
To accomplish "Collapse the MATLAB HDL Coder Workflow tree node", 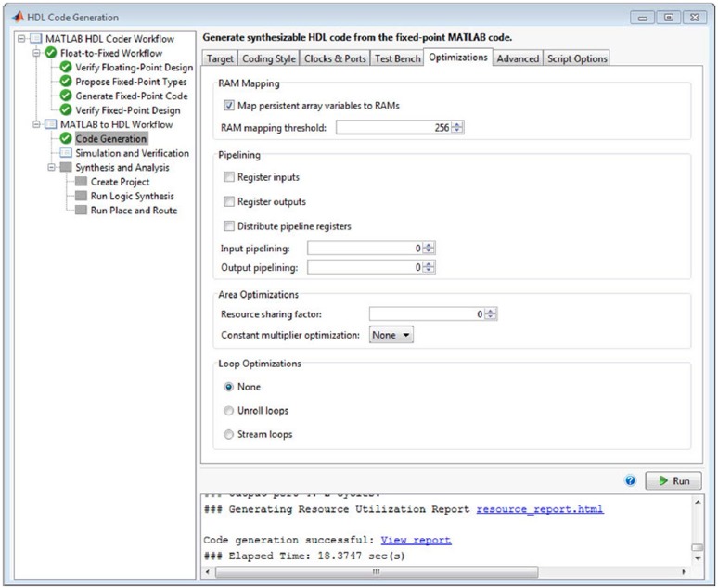I will [x=21, y=38].
